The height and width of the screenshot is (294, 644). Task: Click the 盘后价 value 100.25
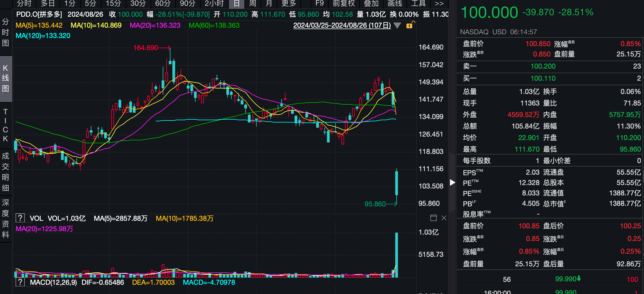[x=630, y=226]
